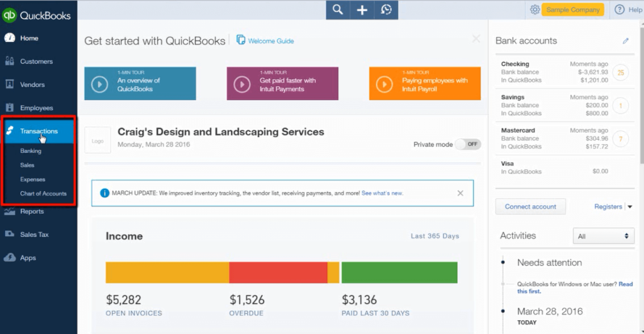Open the Welcome Guide link
Image resolution: width=644 pixels, height=334 pixels.
271,41
